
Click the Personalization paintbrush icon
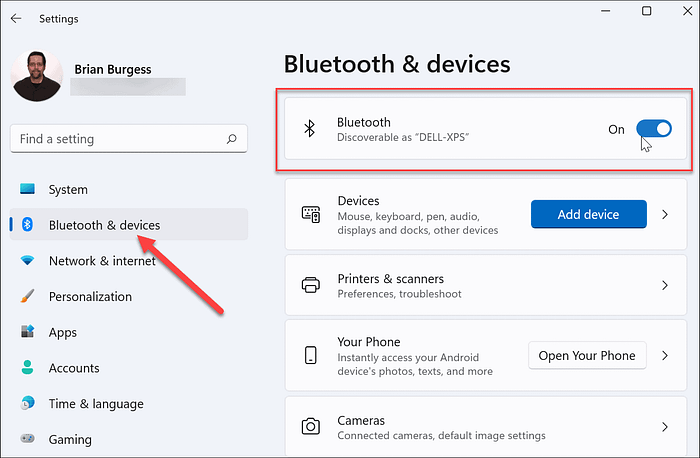tap(27, 296)
